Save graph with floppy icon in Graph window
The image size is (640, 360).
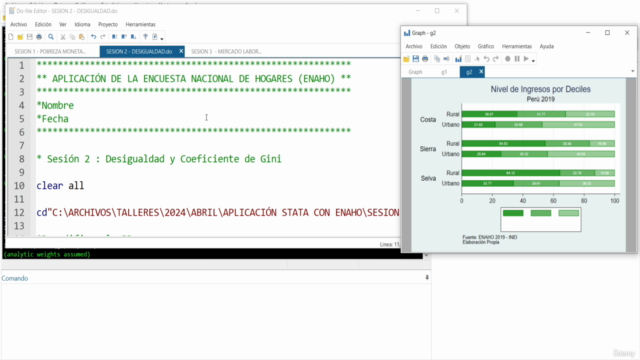pos(416,59)
